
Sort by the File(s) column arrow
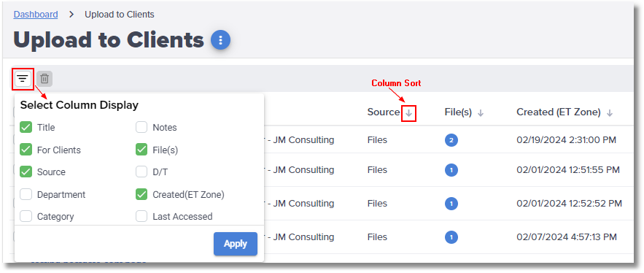pyautogui.click(x=481, y=113)
